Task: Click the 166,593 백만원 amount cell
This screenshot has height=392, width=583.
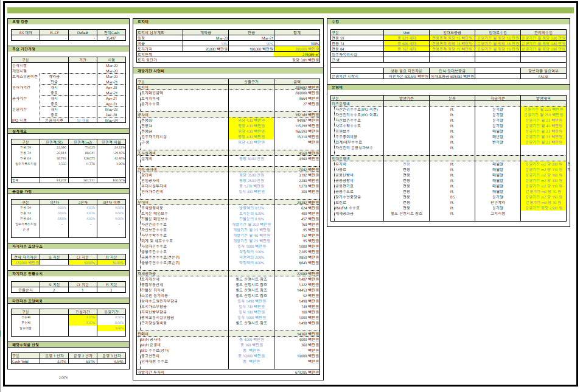Action: [x=297, y=131]
